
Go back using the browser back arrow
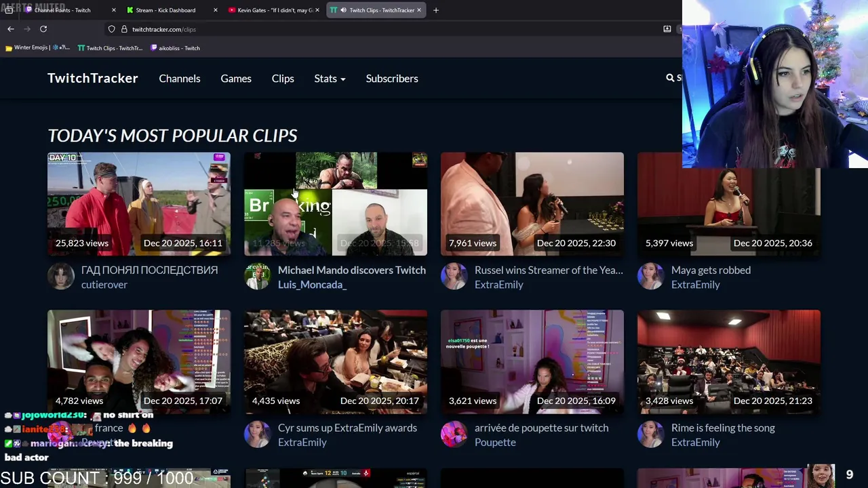(11, 29)
